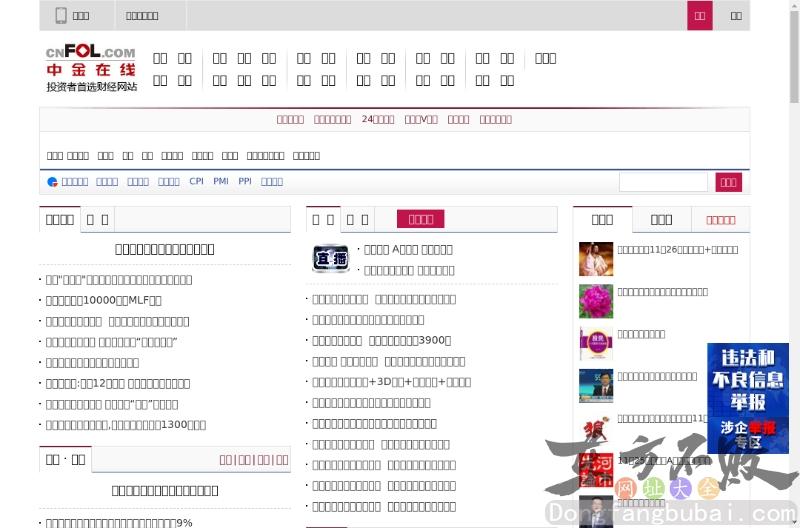Click the colored circle icon before CPI links

pos(52,182)
